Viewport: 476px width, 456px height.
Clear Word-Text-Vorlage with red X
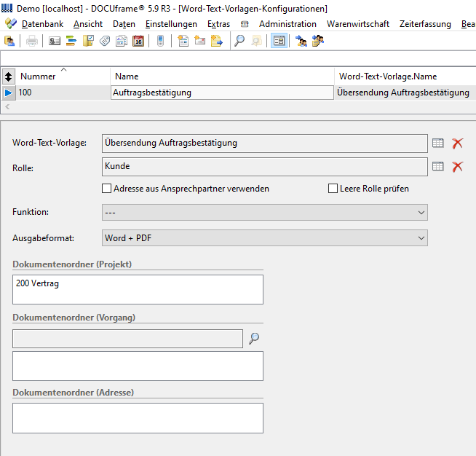click(x=458, y=143)
